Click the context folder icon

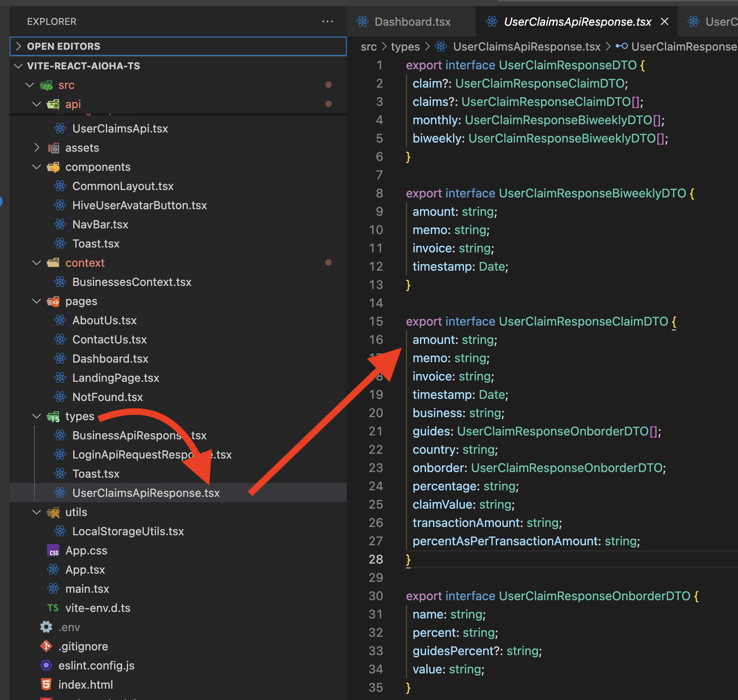coord(53,263)
